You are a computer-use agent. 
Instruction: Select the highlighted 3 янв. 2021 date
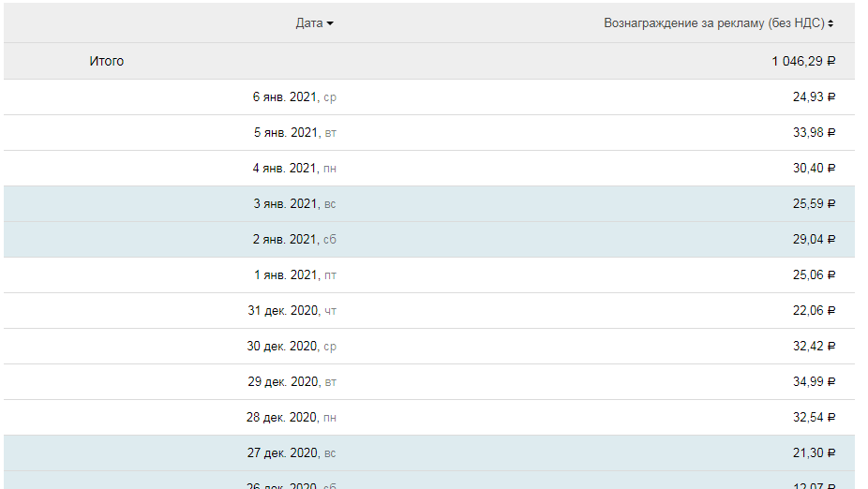294,203
